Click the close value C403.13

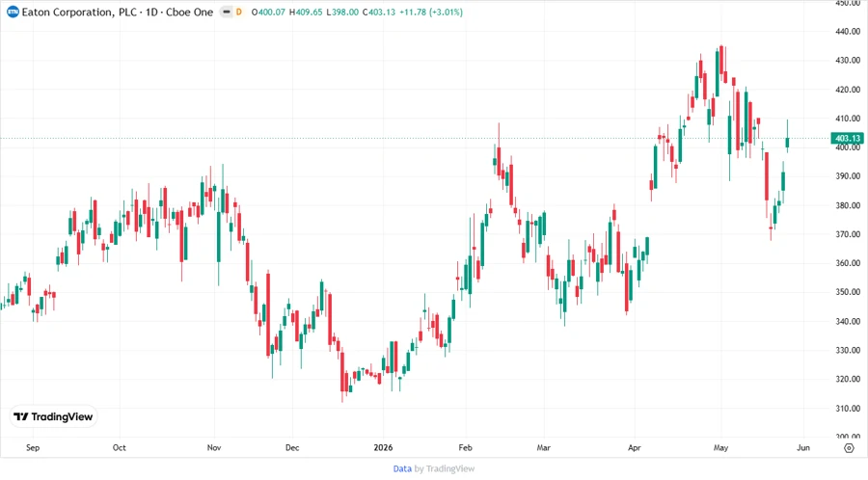pos(379,12)
